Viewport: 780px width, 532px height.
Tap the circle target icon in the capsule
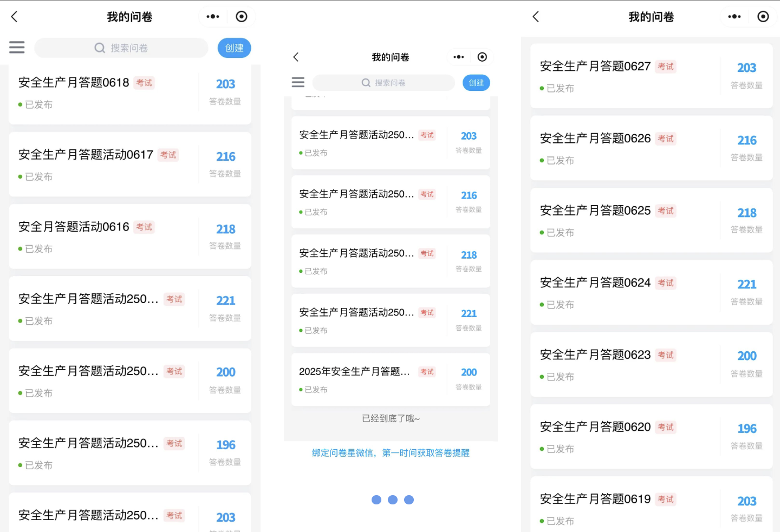[242, 16]
